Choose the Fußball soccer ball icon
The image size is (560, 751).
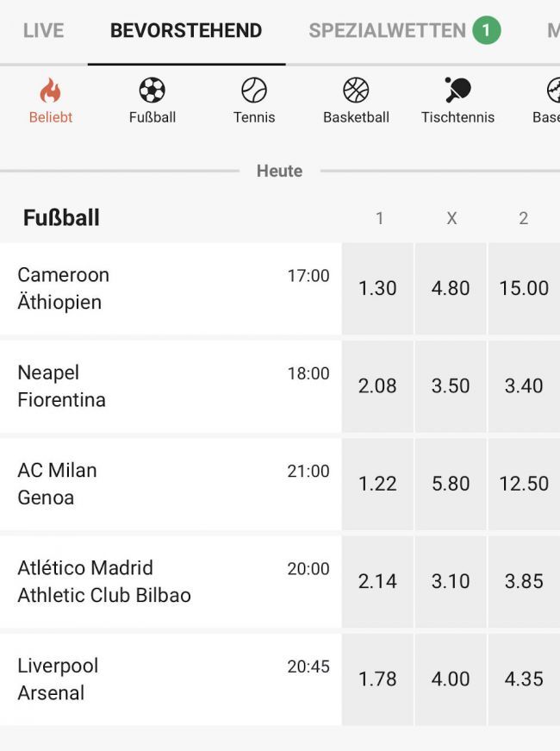pyautogui.click(x=152, y=91)
